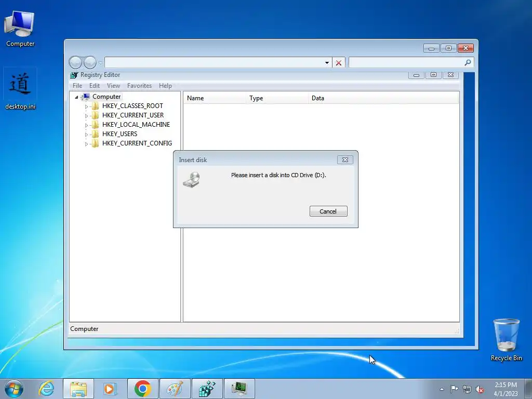The height and width of the screenshot is (399, 532).
Task: Open the File menu in Registry Editor
Action: (77, 86)
